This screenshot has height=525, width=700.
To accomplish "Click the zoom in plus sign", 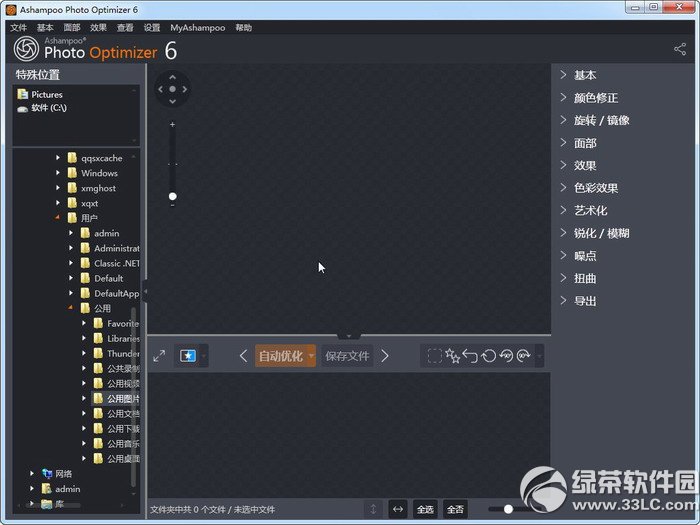I will [172, 125].
